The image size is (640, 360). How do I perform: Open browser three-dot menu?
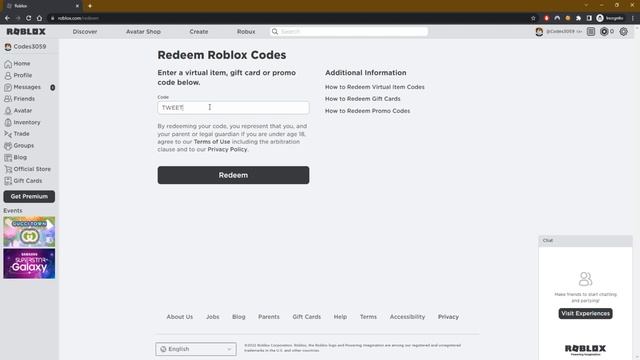(x=633, y=18)
